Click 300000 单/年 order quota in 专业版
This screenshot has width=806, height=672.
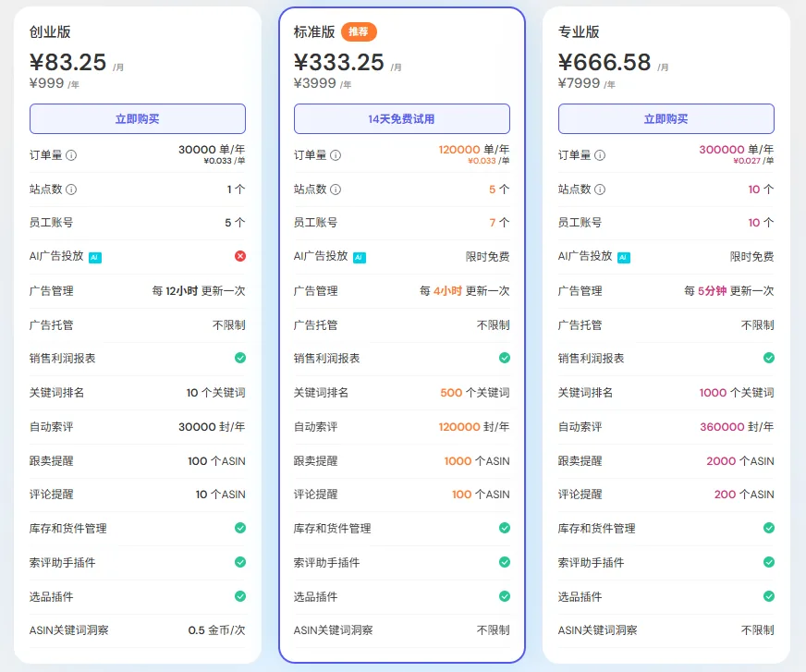coord(737,150)
